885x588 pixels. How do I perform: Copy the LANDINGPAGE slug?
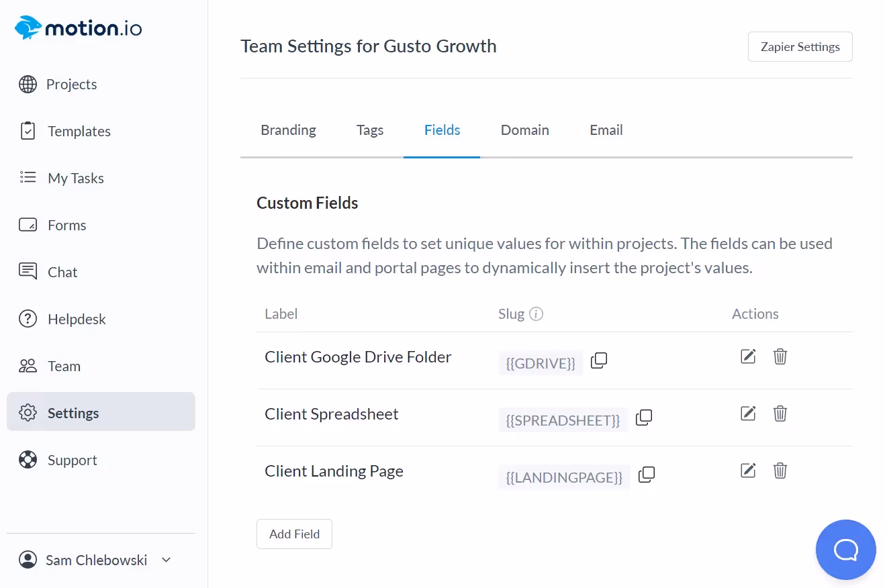tap(647, 475)
